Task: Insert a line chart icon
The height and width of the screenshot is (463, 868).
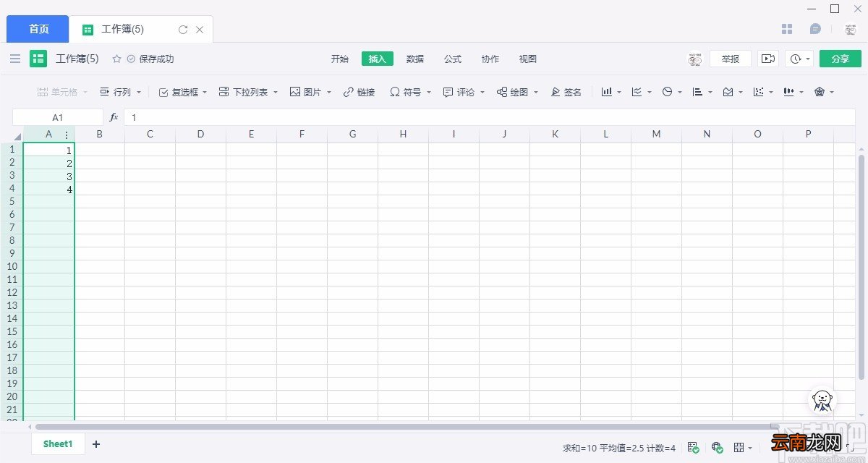Action: click(x=637, y=92)
